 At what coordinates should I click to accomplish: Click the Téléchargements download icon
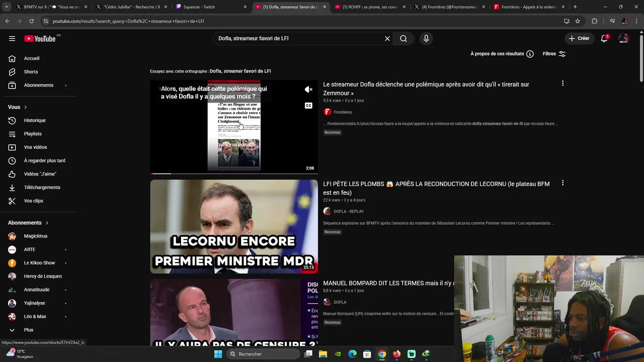[x=12, y=188]
